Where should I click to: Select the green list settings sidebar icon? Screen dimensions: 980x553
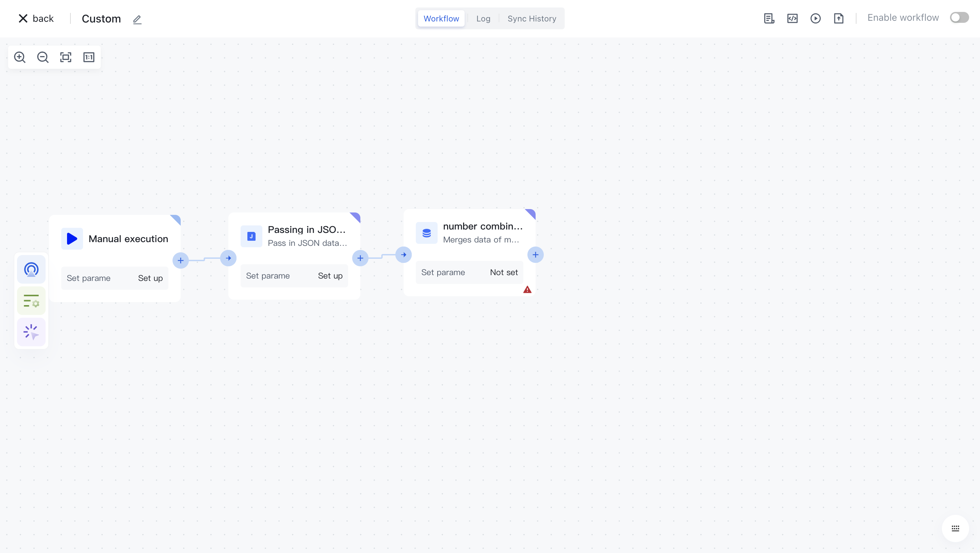coord(31,301)
